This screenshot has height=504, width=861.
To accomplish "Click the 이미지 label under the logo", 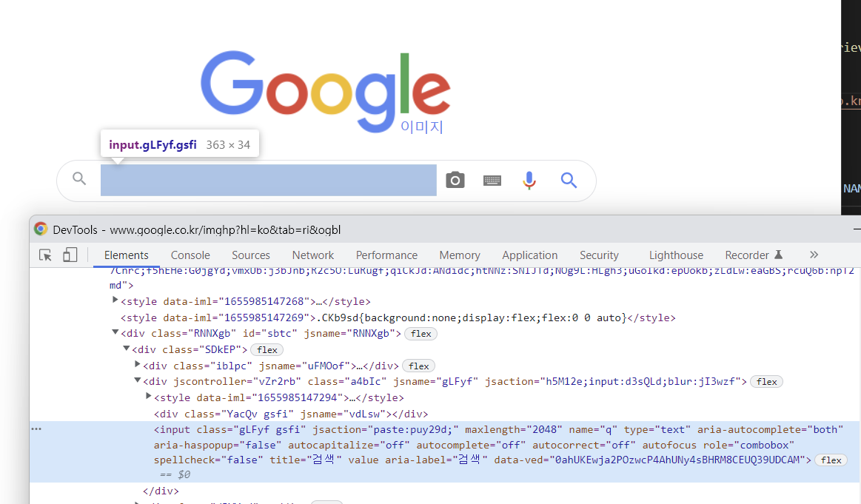I will (422, 127).
